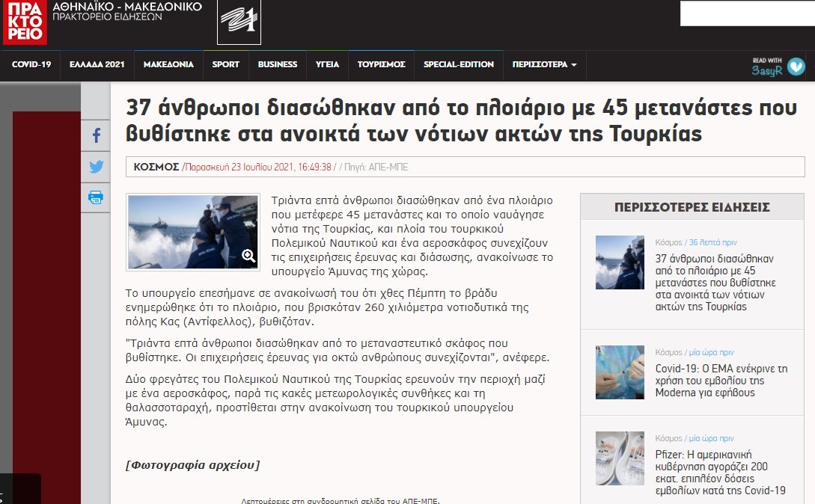Go to the ΜΑΚΕΔΟΝΙΑ section

coord(168,65)
